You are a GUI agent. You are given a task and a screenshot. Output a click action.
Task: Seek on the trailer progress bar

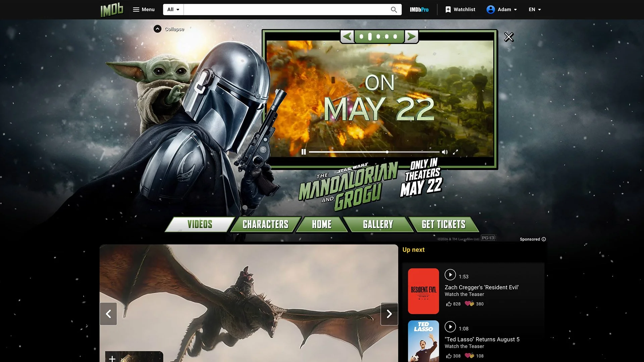coord(374,152)
